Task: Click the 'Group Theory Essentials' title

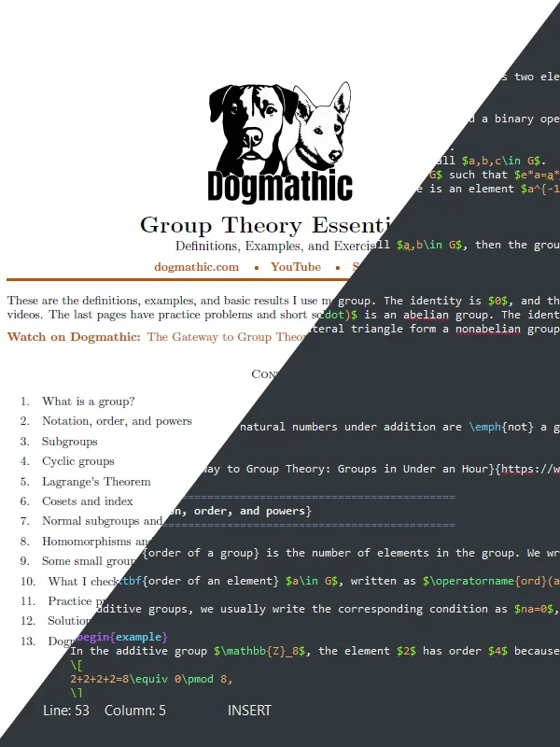Action: (266, 225)
